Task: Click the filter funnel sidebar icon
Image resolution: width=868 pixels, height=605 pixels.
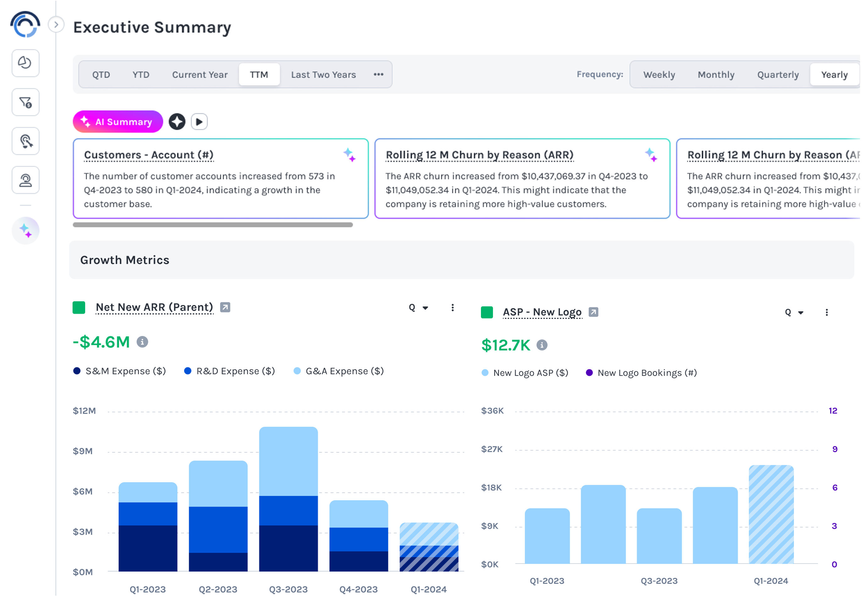Action: click(25, 102)
